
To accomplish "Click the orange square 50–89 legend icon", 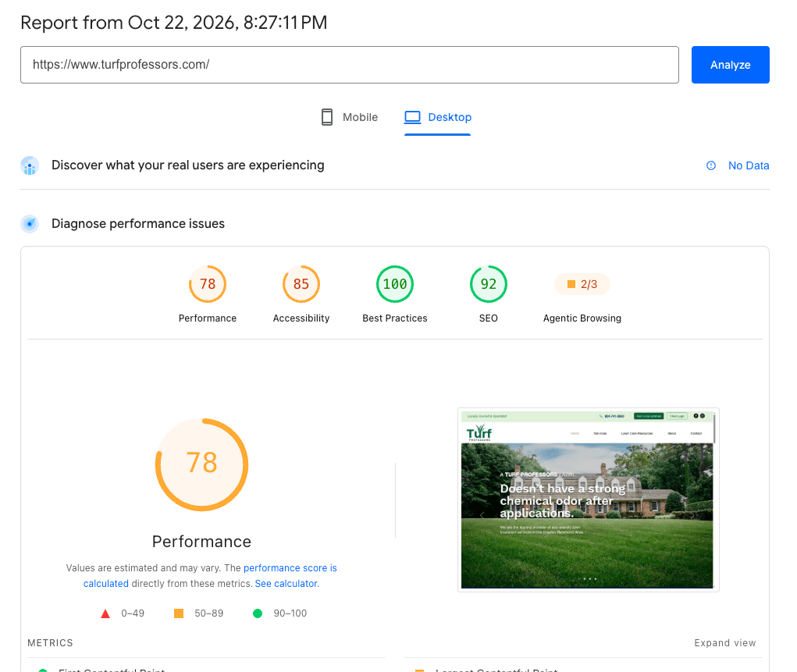I will (x=179, y=613).
